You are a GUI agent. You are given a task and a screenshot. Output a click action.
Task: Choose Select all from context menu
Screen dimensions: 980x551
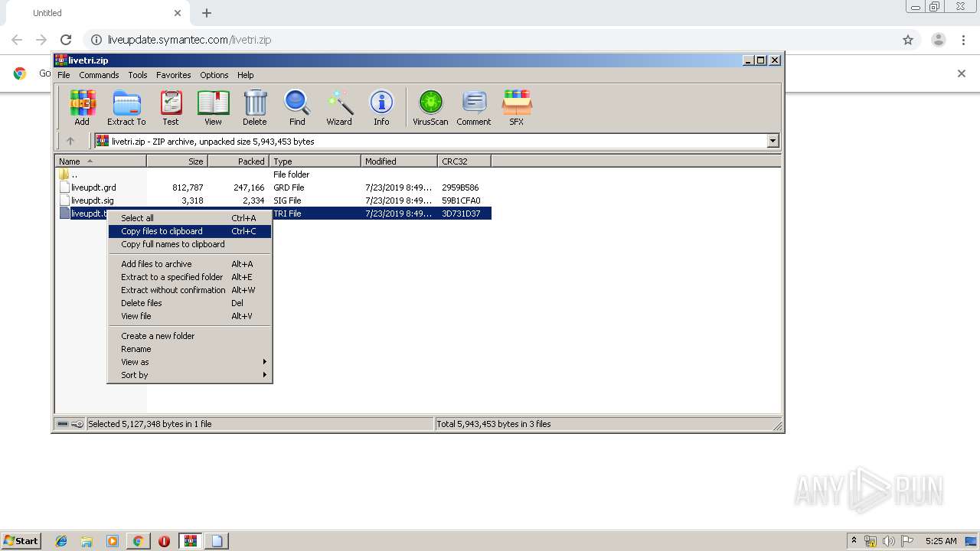190,218
